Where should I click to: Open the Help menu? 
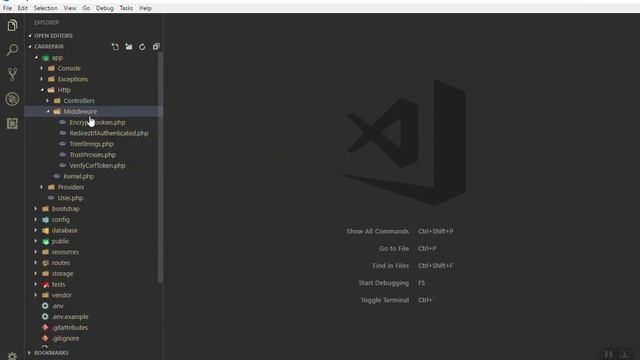coord(145,8)
